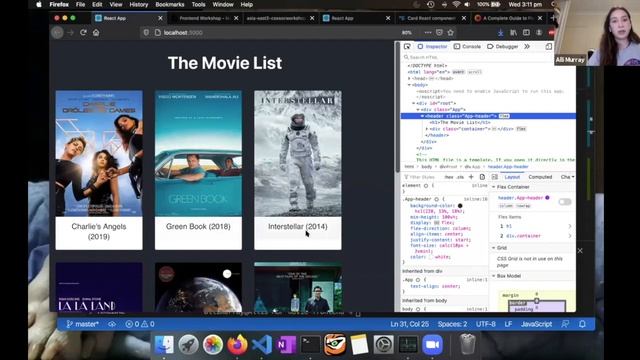Viewport: 640px width, 360px height.
Task: Add a new CSS rule with plus icon
Action: pyautogui.click(x=471, y=177)
